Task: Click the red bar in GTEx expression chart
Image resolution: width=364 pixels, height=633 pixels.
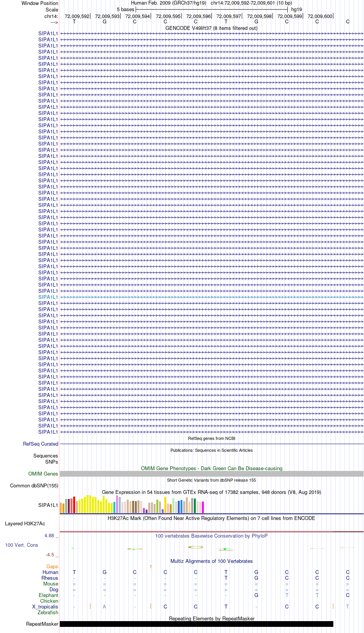Action: (x=74, y=505)
